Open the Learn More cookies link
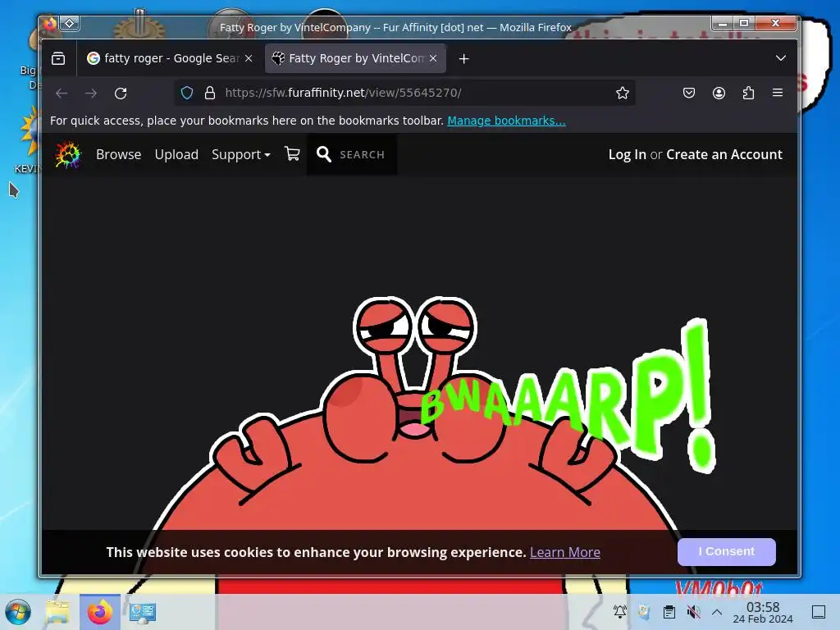The image size is (840, 630). click(564, 552)
